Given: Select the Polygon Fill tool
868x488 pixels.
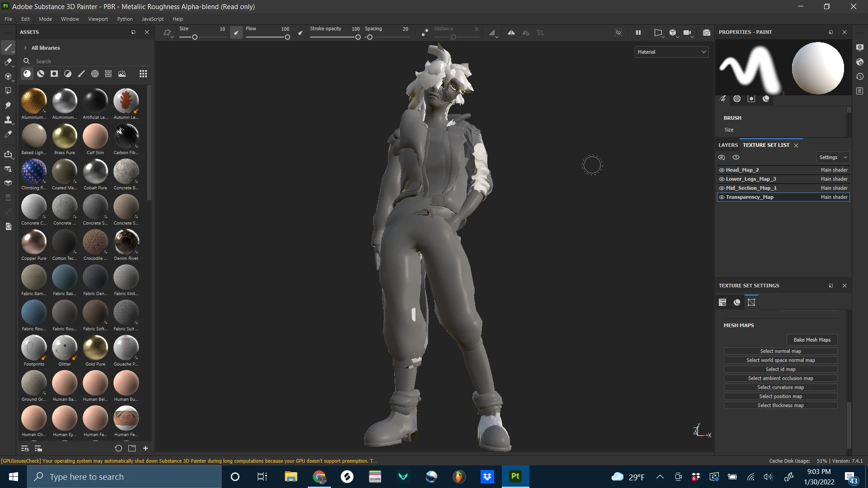Looking at the screenshot, I should (x=8, y=91).
